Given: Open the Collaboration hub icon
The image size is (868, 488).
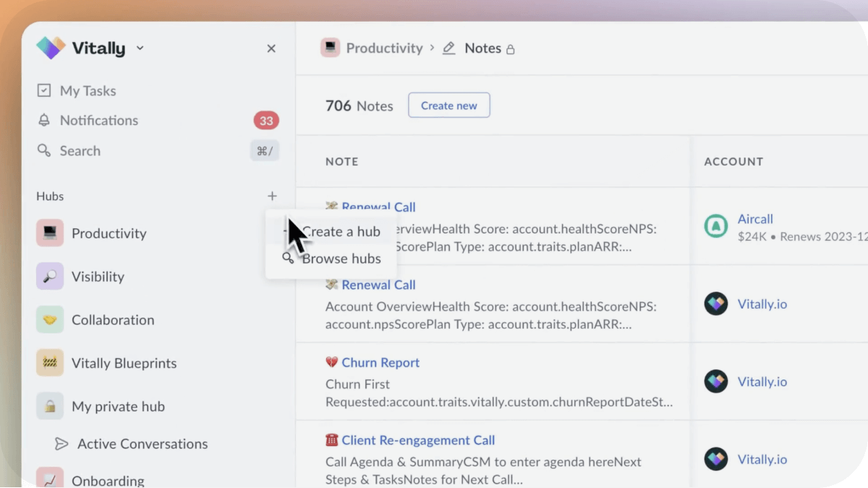Looking at the screenshot, I should (x=49, y=320).
